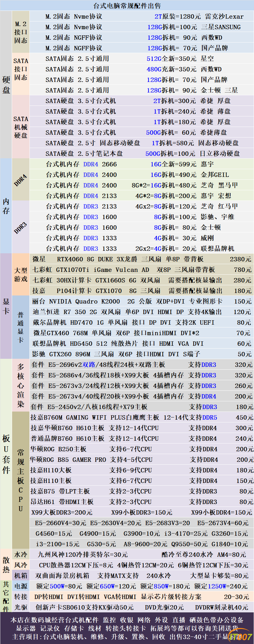
Task: Select the 2T拆机=300元 希捷 厚盘 row
Action: [142, 101]
